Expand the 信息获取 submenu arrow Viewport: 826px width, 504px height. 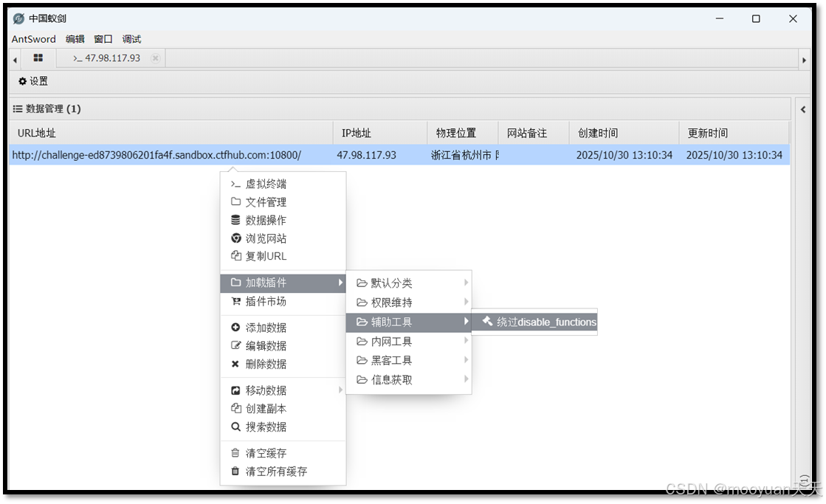tap(467, 379)
